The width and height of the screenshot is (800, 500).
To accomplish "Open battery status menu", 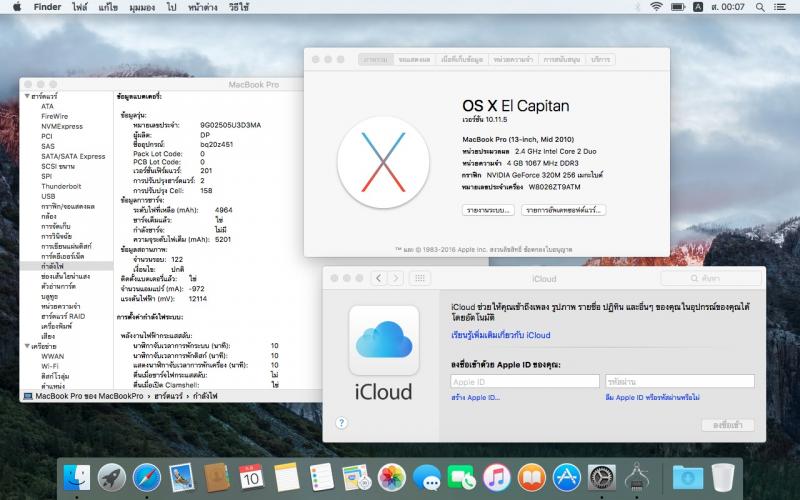I will click(678, 7).
